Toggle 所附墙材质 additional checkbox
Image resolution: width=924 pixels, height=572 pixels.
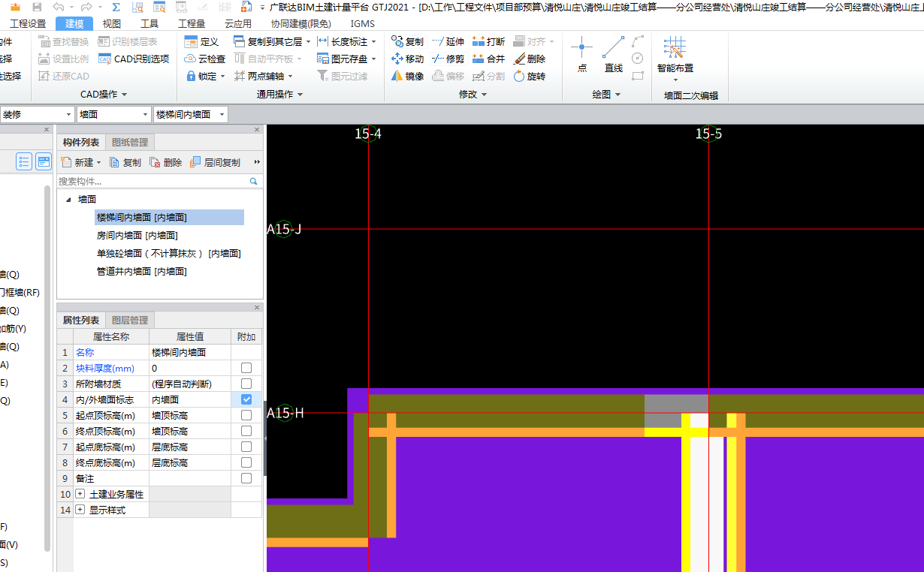click(x=246, y=384)
